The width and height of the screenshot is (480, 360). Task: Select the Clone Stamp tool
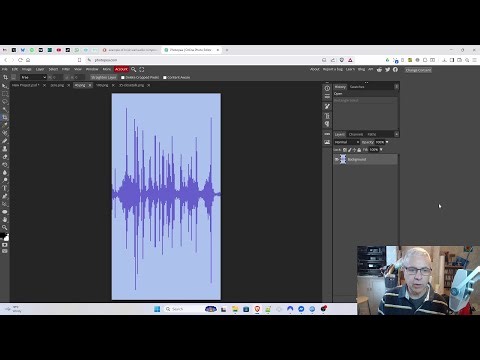tap(5, 149)
